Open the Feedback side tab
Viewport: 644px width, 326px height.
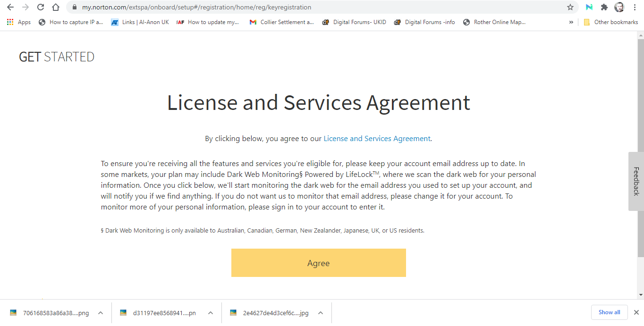[x=636, y=181]
